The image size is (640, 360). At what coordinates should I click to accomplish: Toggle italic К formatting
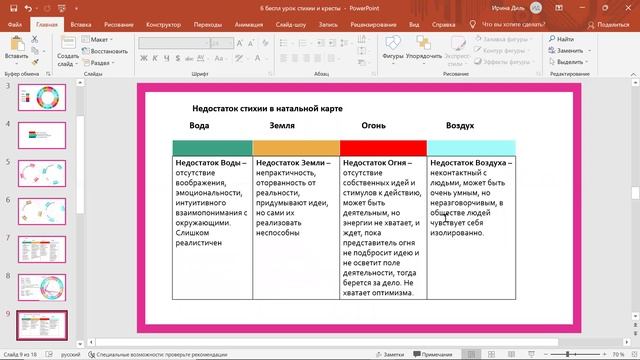coord(155,58)
